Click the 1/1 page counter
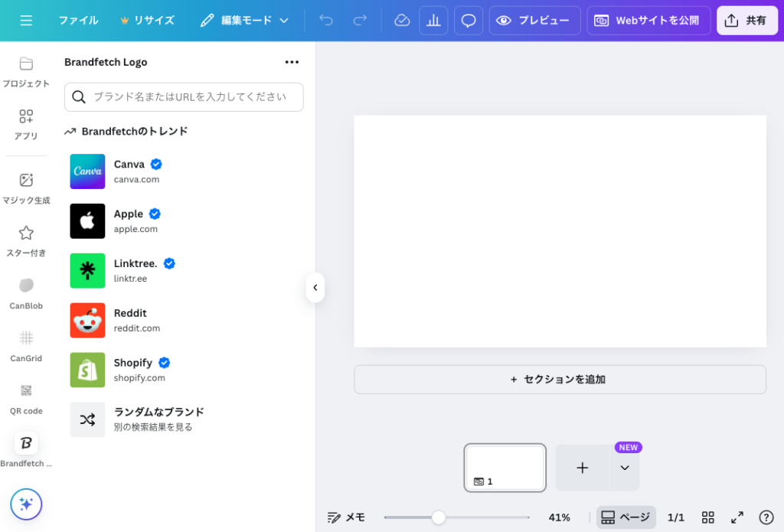Viewport: 784px width, 532px height. coord(676,517)
